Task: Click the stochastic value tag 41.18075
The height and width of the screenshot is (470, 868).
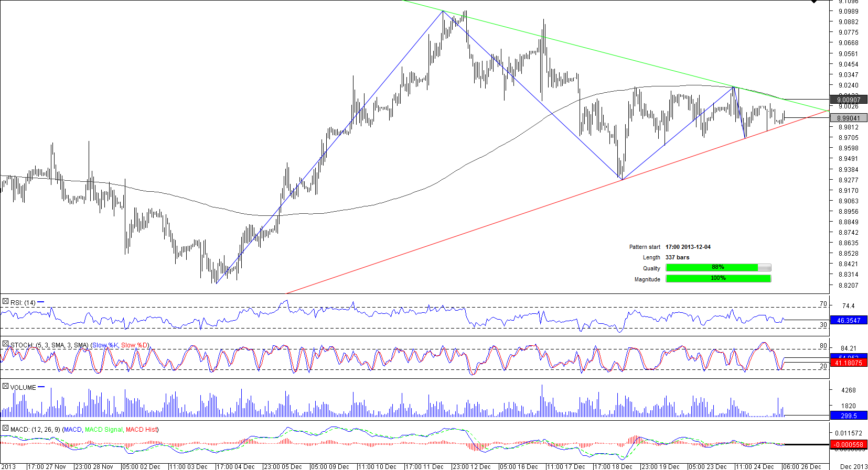Action: click(849, 363)
